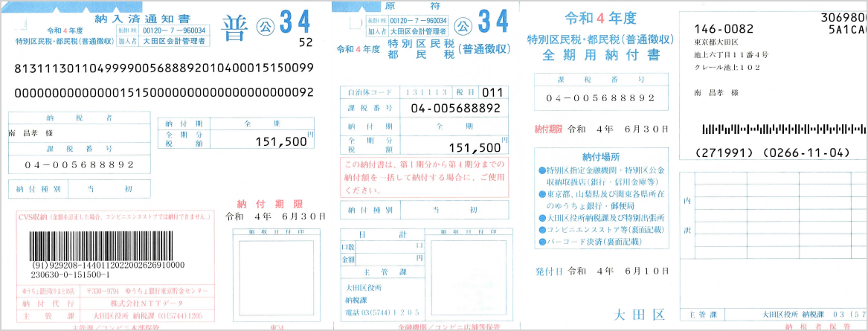Image resolution: width=868 pixels, height=331 pixels.
Task: Click the small number 52
Action: 305,42
